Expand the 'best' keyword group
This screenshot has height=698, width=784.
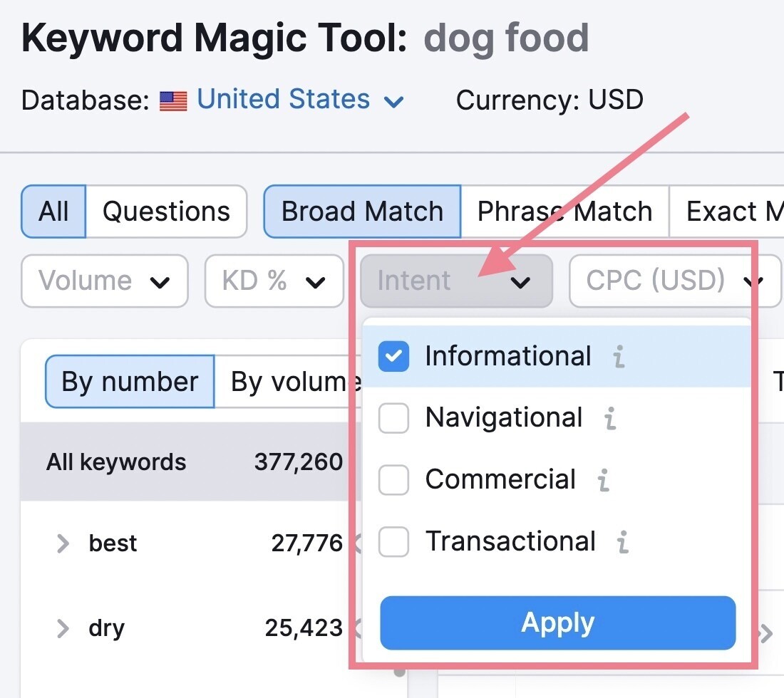tap(63, 544)
